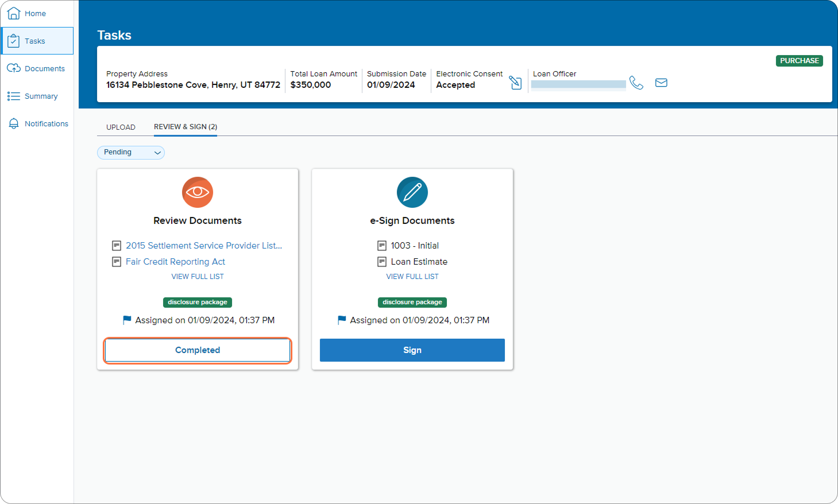Open the Home house icon

[14, 13]
